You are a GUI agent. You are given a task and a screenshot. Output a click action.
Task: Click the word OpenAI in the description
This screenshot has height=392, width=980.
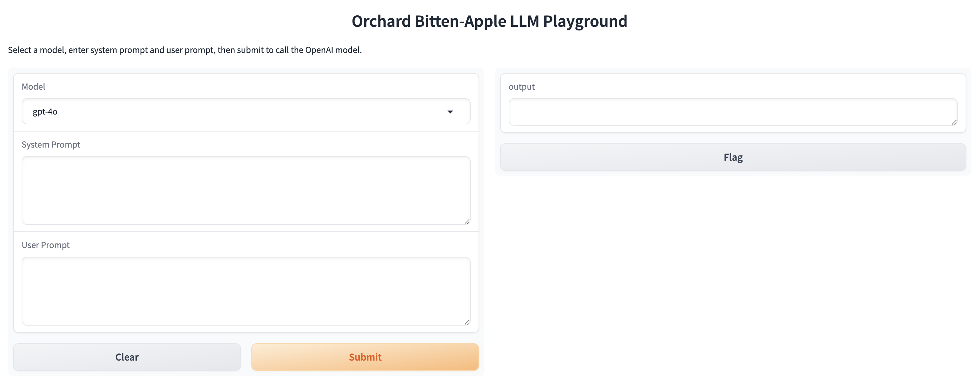319,50
